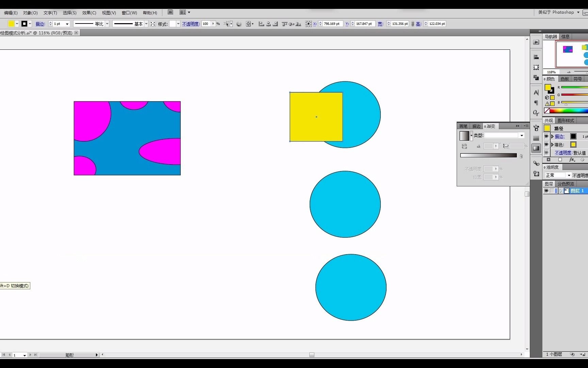Expand 图层 1 disclosure triangle
The width and height of the screenshot is (588, 368).
coord(561,191)
